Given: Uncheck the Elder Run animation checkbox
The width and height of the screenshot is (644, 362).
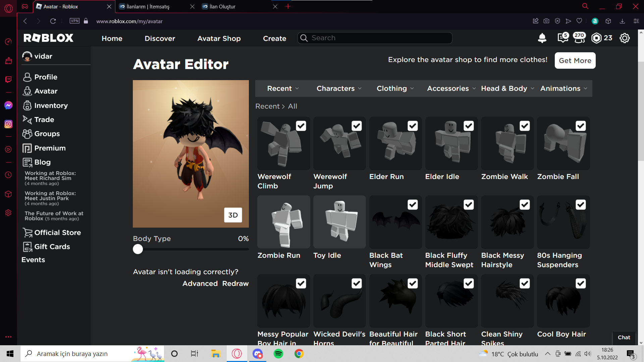Looking at the screenshot, I should (413, 126).
